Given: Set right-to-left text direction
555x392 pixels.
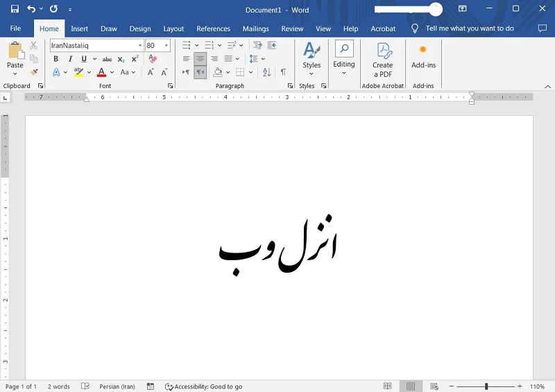Looking at the screenshot, I should [200, 72].
